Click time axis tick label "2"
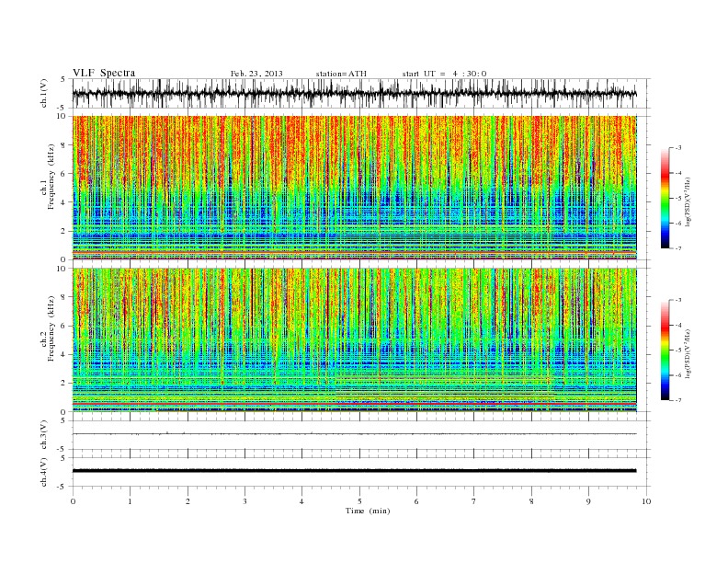The image size is (728, 563). click(188, 501)
